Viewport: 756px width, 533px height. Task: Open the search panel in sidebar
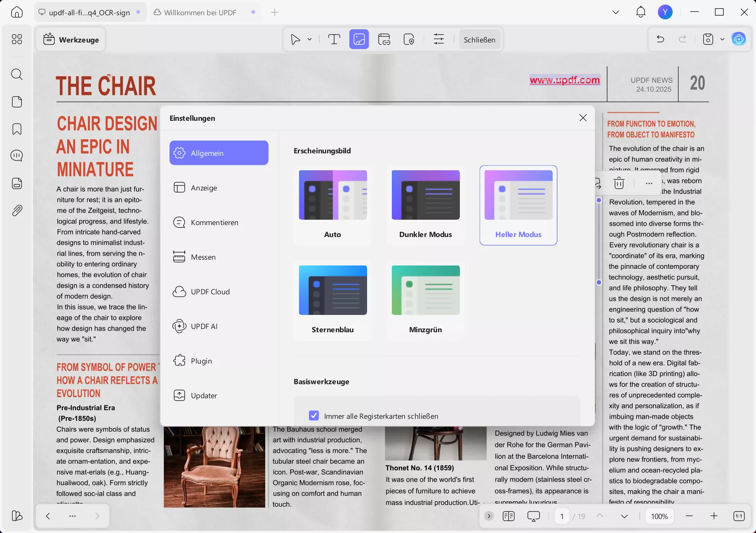click(x=17, y=74)
